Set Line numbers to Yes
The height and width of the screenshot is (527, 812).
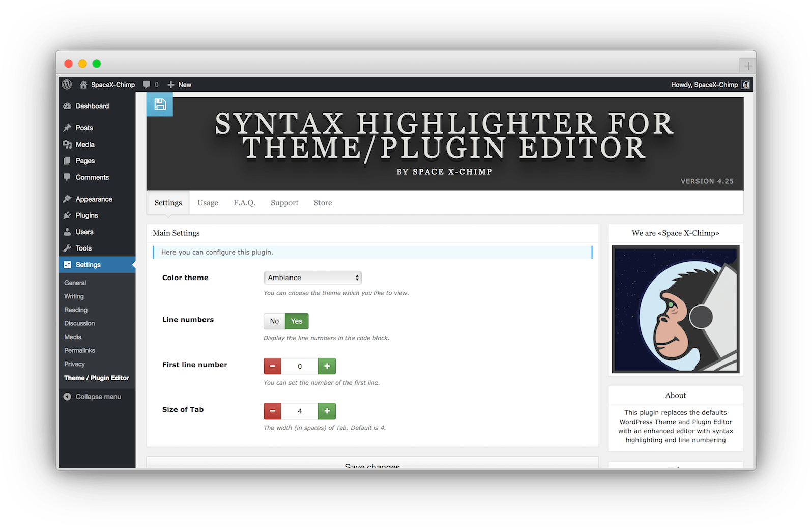pos(297,321)
